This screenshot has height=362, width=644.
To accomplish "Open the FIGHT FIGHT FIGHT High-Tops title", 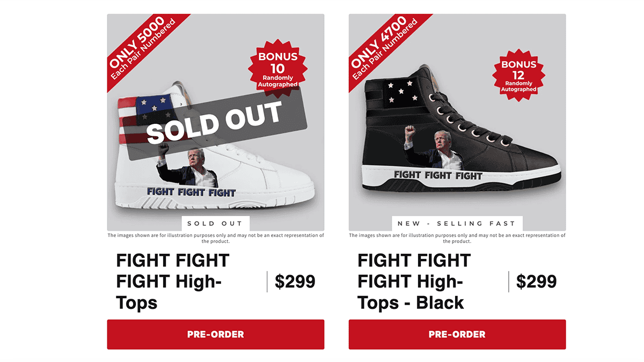I will point(173,282).
